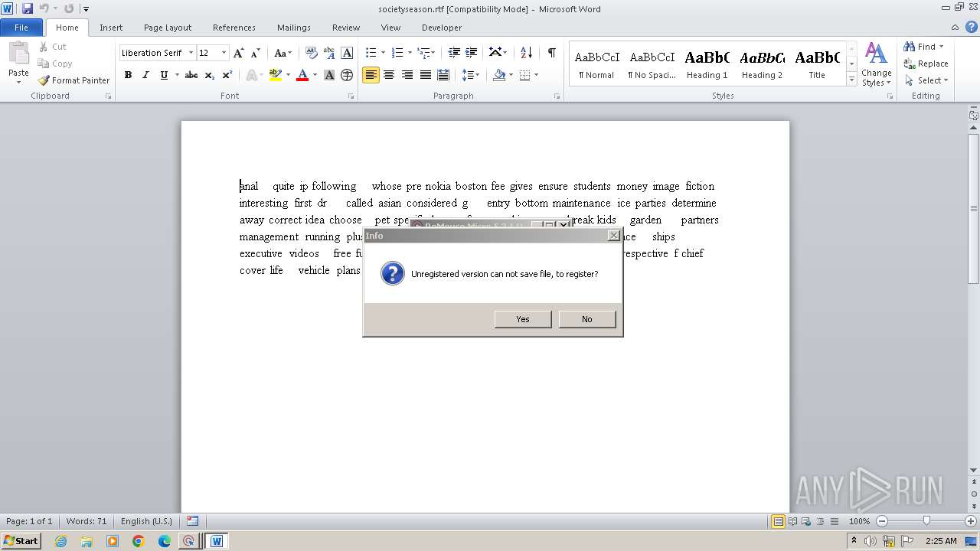
Task: Apply No Spacing style
Action: [652, 64]
